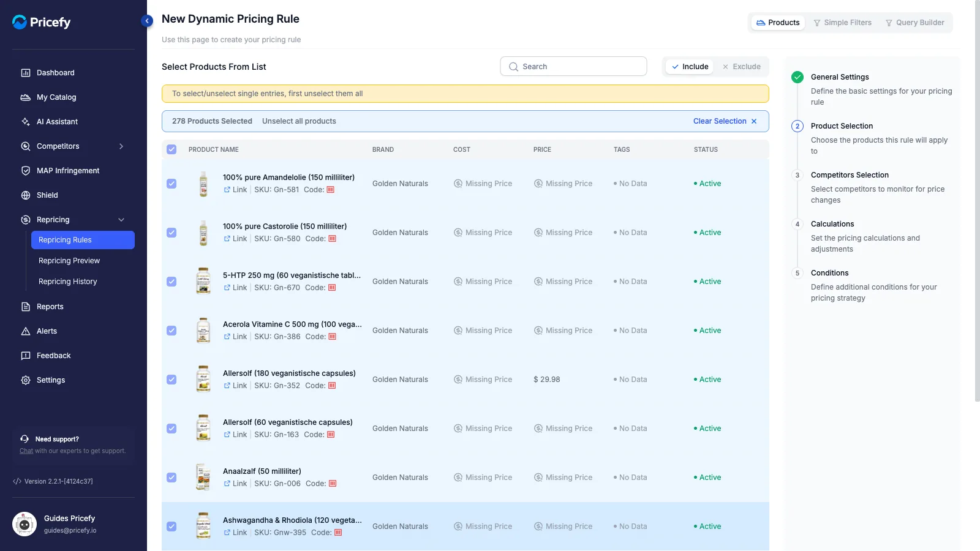Image resolution: width=980 pixels, height=551 pixels.
Task: Go to step 4 Calculations
Action: [832, 224]
